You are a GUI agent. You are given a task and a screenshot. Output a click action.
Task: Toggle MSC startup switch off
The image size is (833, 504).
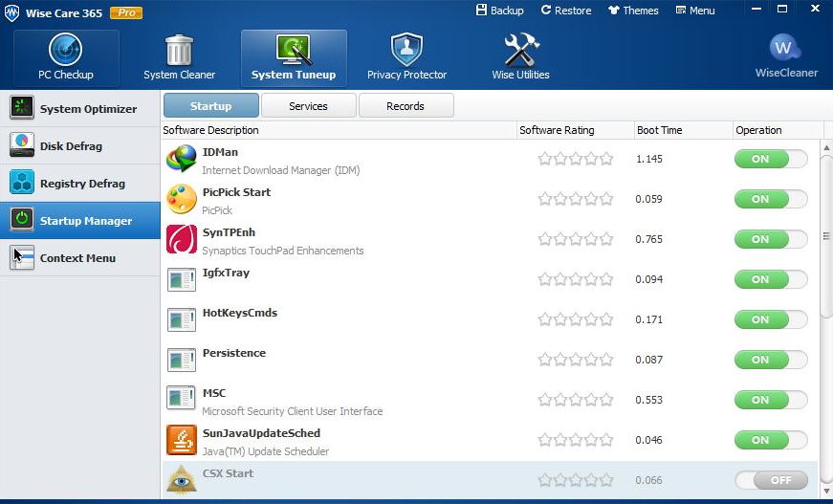771,400
